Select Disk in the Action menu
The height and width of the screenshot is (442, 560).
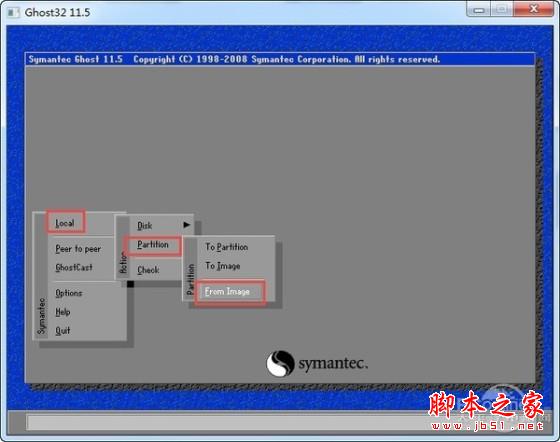(145, 226)
